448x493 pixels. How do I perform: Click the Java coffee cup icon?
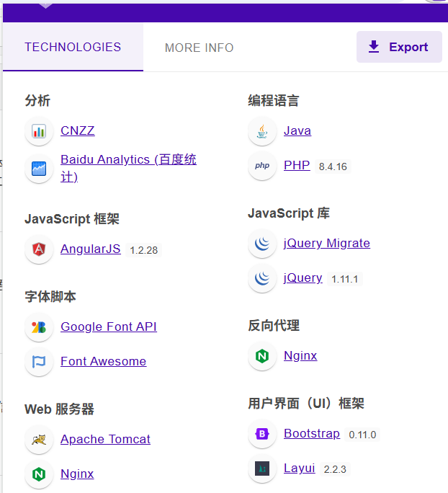262,131
